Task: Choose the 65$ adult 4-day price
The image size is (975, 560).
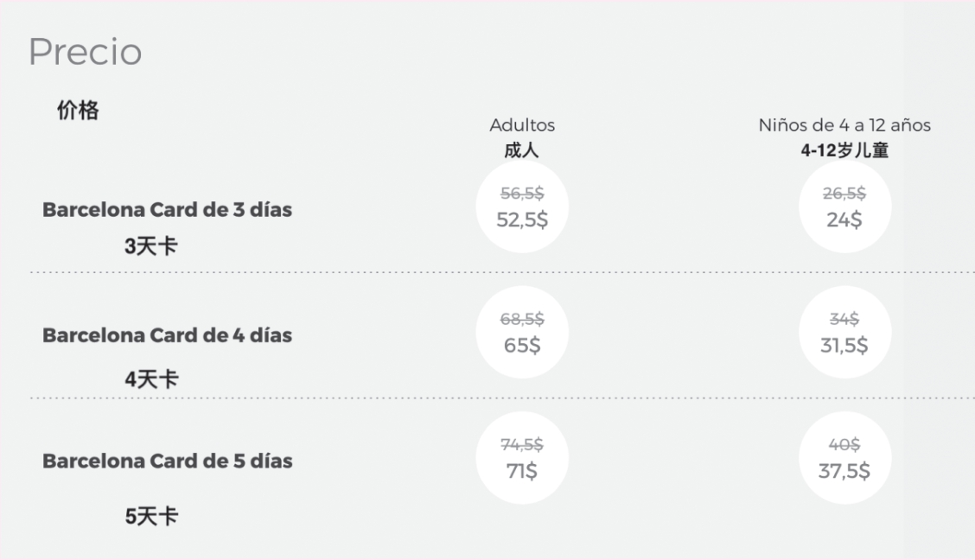Action: tap(522, 346)
